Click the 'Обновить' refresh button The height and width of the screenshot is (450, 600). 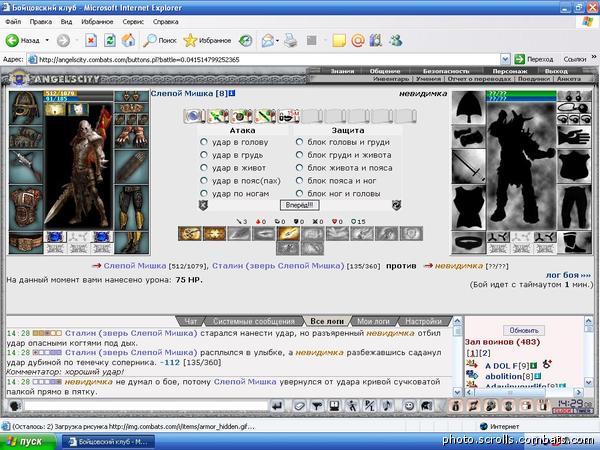pyautogui.click(x=523, y=330)
